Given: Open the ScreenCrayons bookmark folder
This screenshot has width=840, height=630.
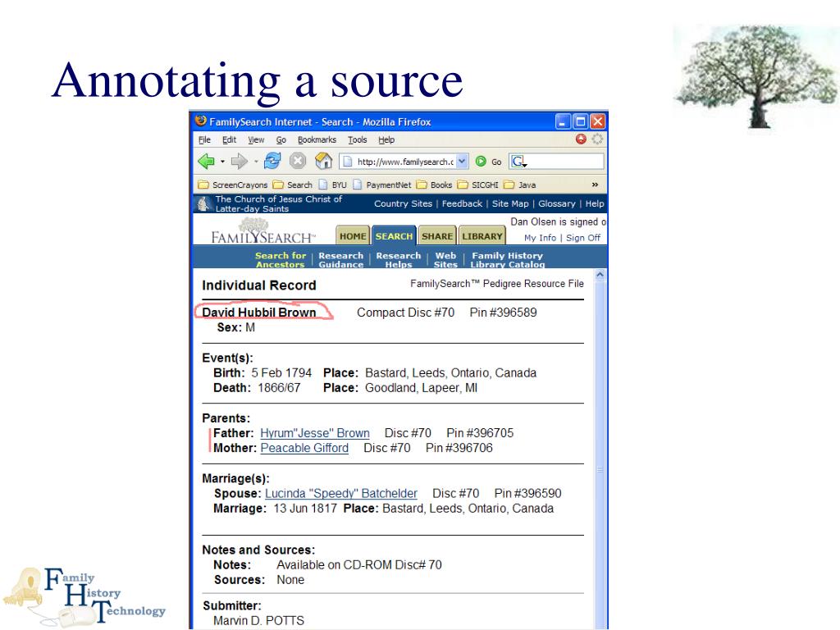Looking at the screenshot, I should point(232,185).
